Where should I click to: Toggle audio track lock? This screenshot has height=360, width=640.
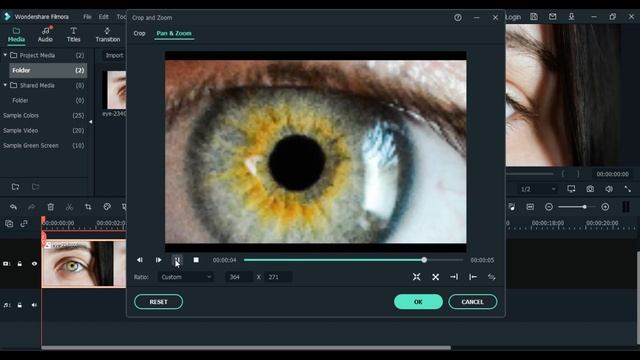[x=20, y=305]
